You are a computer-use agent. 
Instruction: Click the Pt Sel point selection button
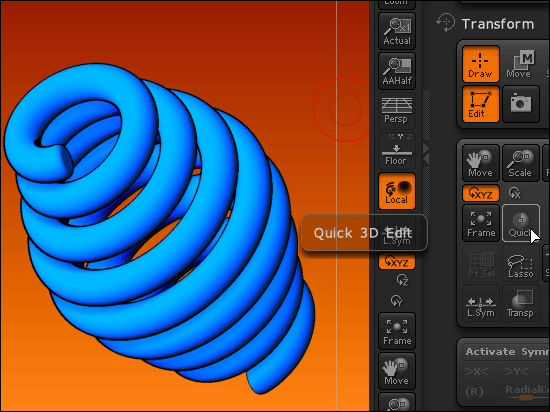481,263
